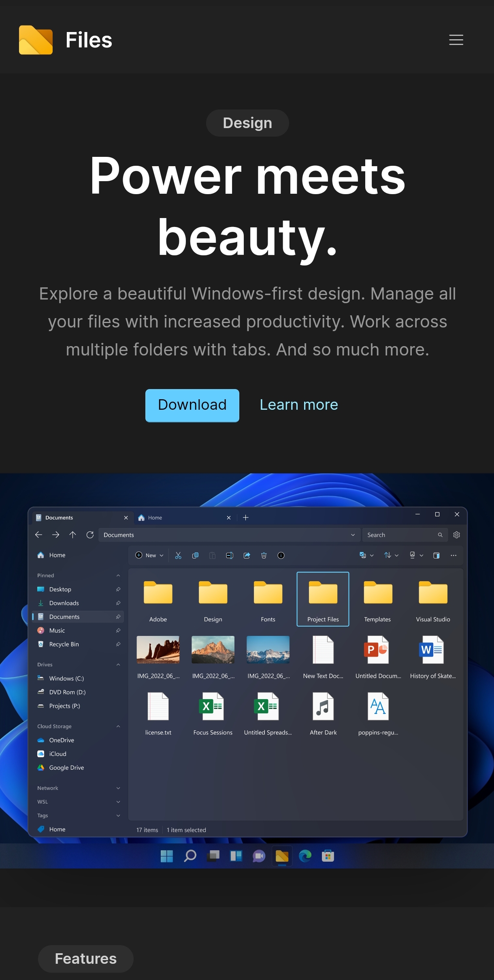Follow the Learn more link
The width and height of the screenshot is (494, 980).
299,405
